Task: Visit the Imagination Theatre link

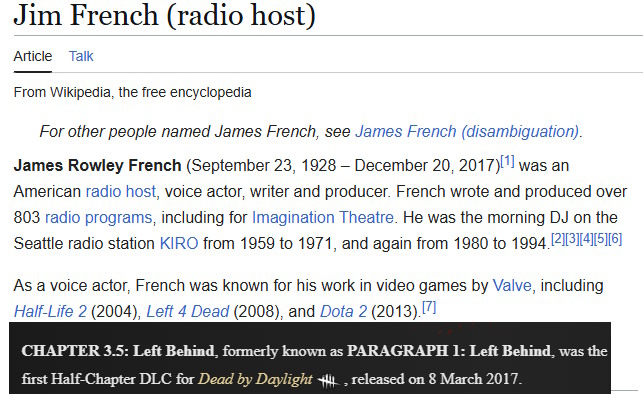Action: pyautogui.click(x=323, y=217)
